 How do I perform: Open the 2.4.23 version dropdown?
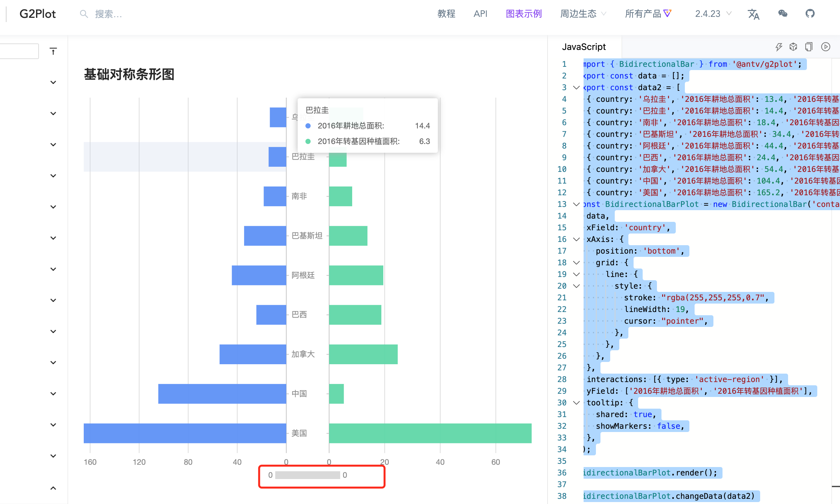pos(713,14)
